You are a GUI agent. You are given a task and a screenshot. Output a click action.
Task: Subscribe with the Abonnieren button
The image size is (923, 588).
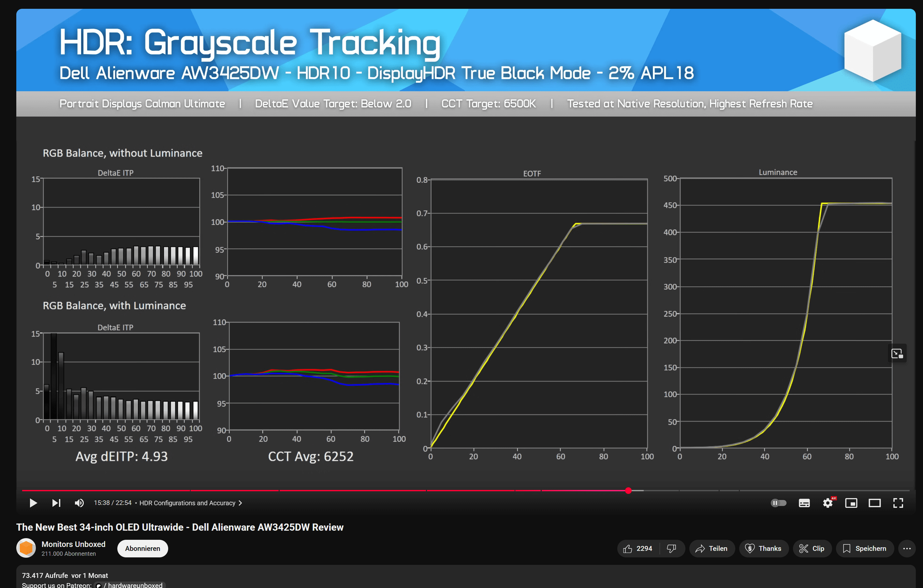tap(143, 549)
